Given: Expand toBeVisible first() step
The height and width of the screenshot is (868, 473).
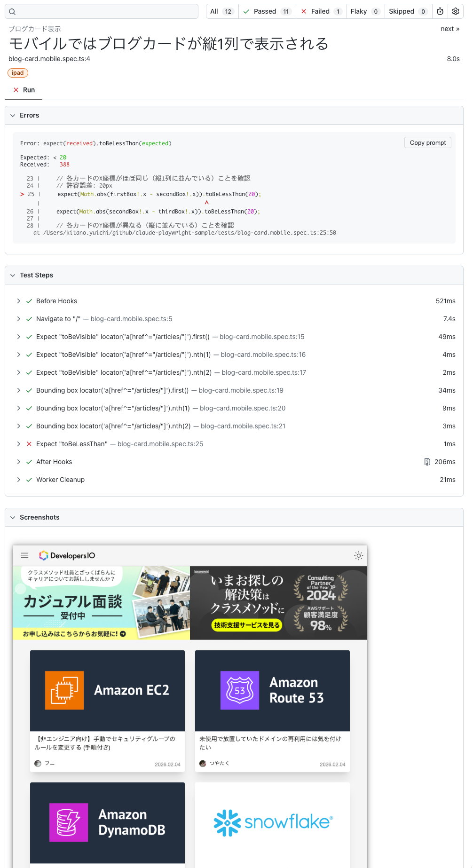Looking at the screenshot, I should [x=19, y=337].
